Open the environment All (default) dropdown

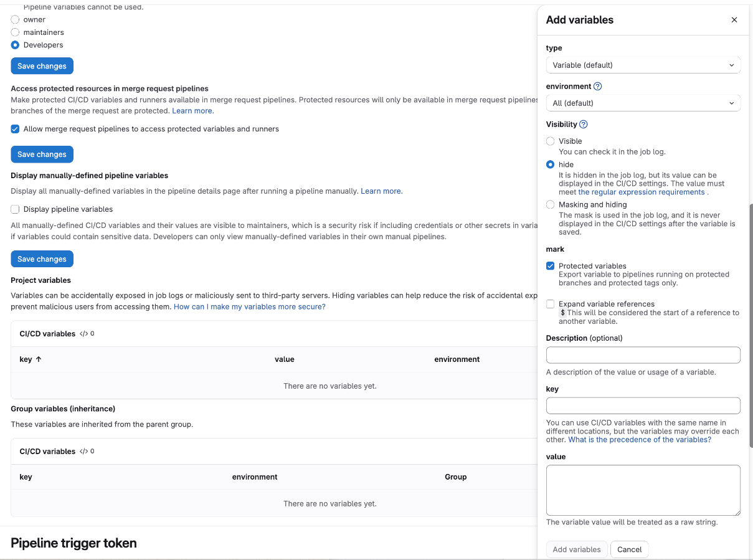(643, 103)
